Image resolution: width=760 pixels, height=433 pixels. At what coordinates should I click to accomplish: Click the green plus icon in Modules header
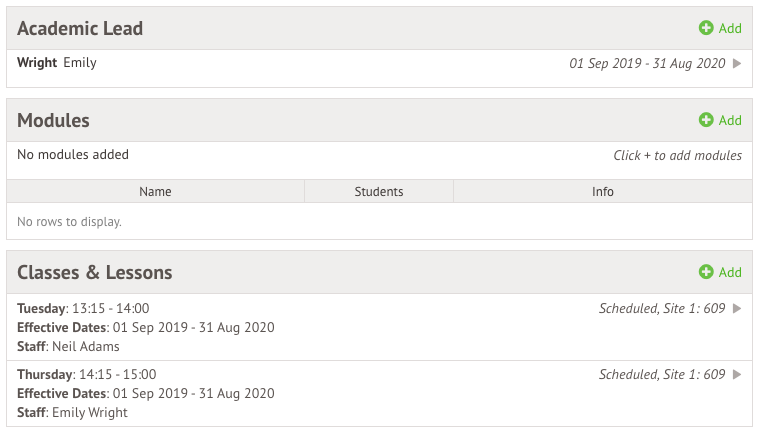coord(706,120)
